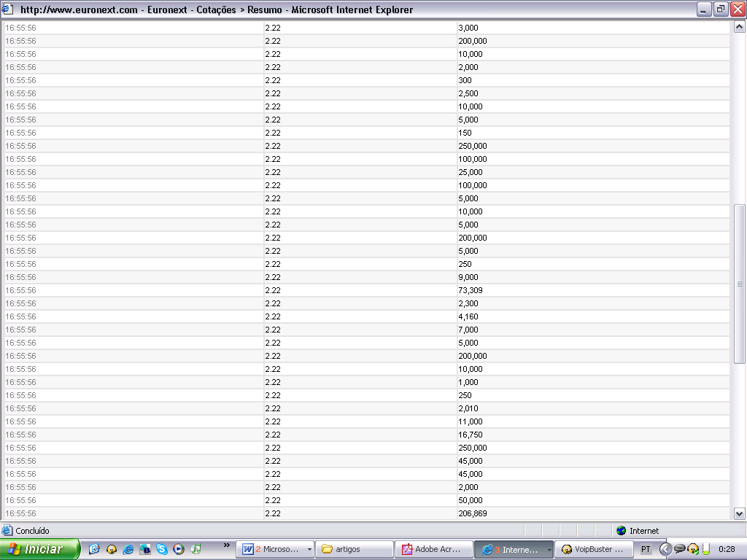Open iTunes from the quick launch bar
Viewport: 747px width, 560px height.
click(x=196, y=549)
